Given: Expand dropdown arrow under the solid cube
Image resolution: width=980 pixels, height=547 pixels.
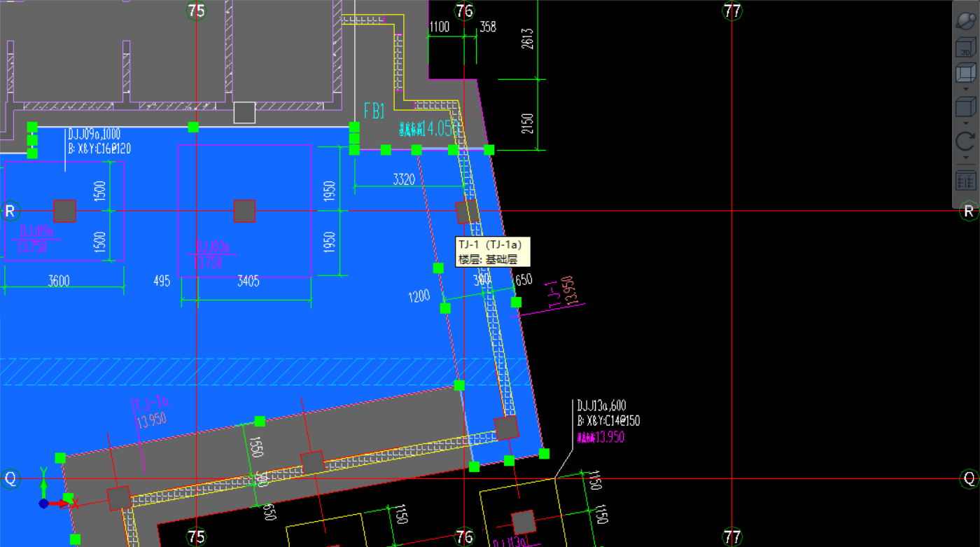Looking at the screenshot, I should pyautogui.click(x=966, y=123).
